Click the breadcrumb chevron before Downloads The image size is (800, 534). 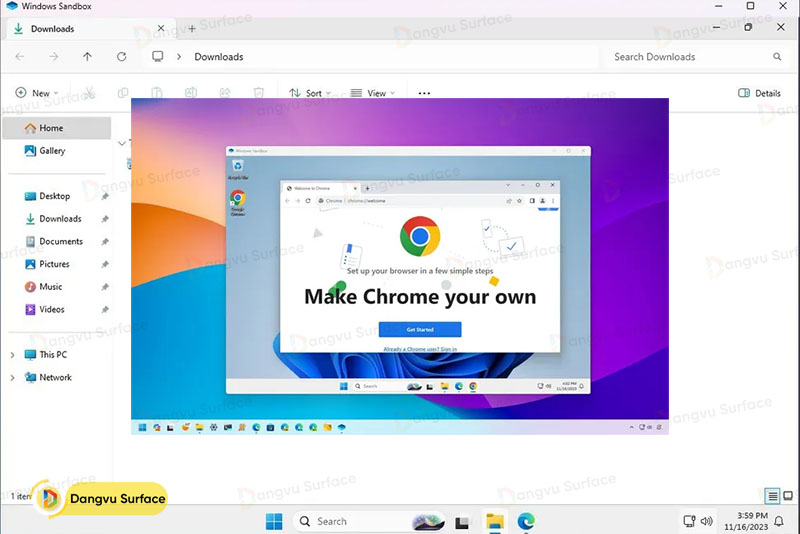[x=179, y=57]
